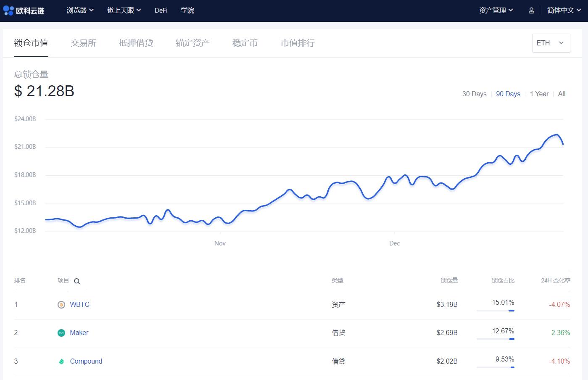Switch to the 稳定币 tab
This screenshot has height=380, width=588.
(245, 43)
